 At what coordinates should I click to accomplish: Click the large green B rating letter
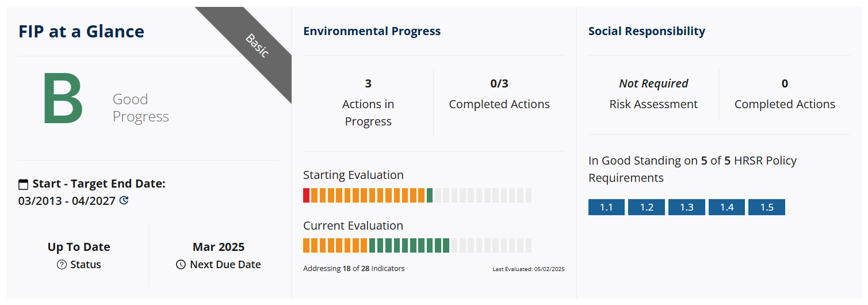[x=63, y=100]
